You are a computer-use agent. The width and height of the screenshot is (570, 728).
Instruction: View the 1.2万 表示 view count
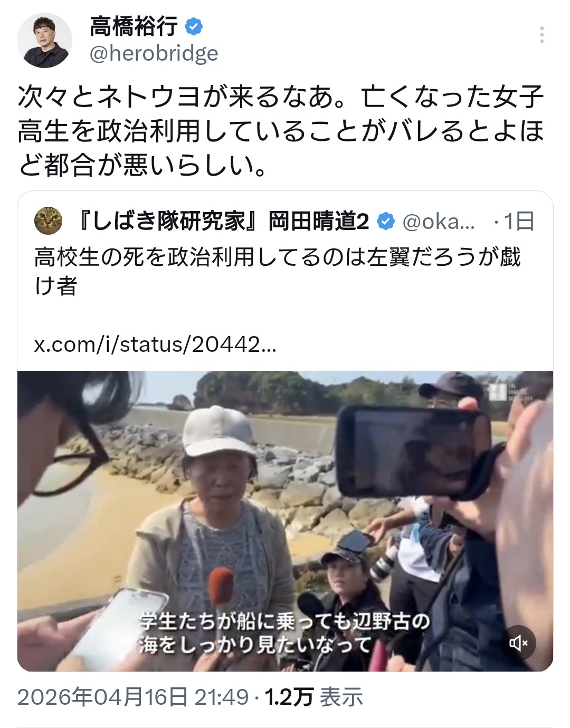pos(313,697)
